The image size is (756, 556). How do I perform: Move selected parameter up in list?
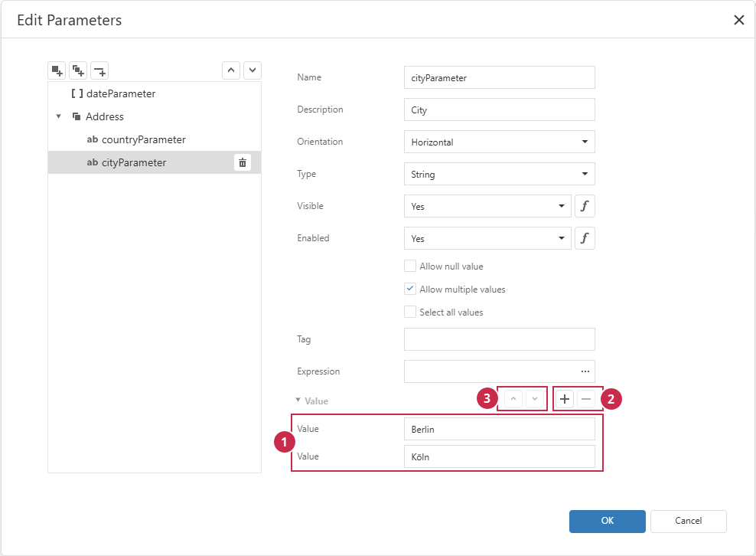(231, 70)
